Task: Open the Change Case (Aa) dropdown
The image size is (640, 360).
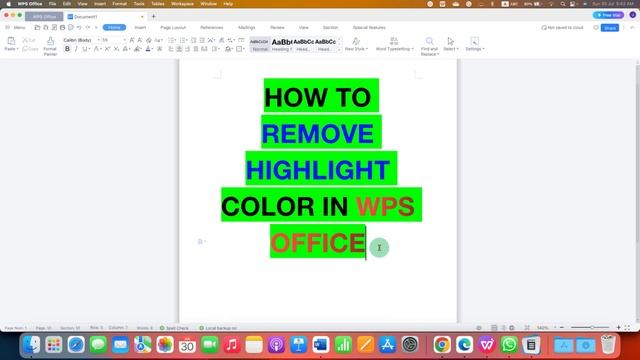Action: 158,40
